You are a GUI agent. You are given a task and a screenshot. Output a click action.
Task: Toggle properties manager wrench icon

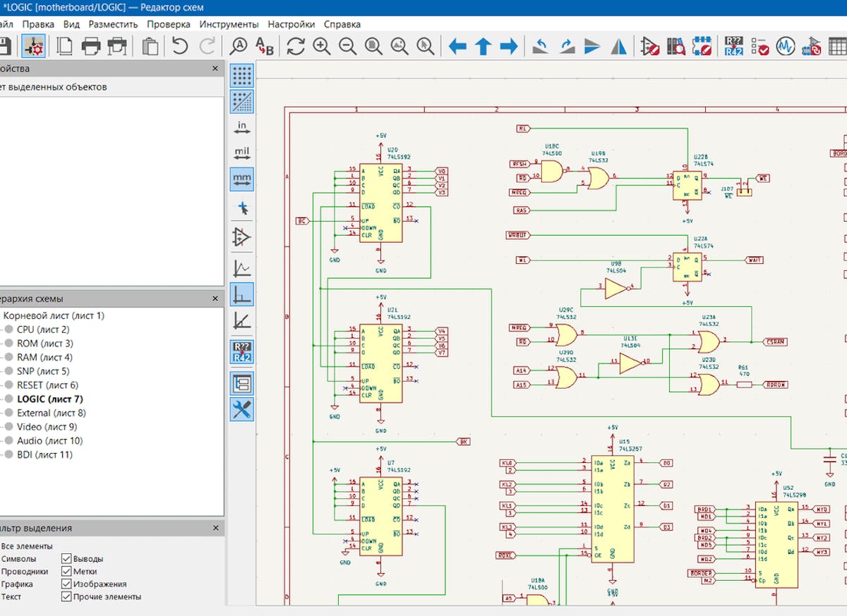242,410
